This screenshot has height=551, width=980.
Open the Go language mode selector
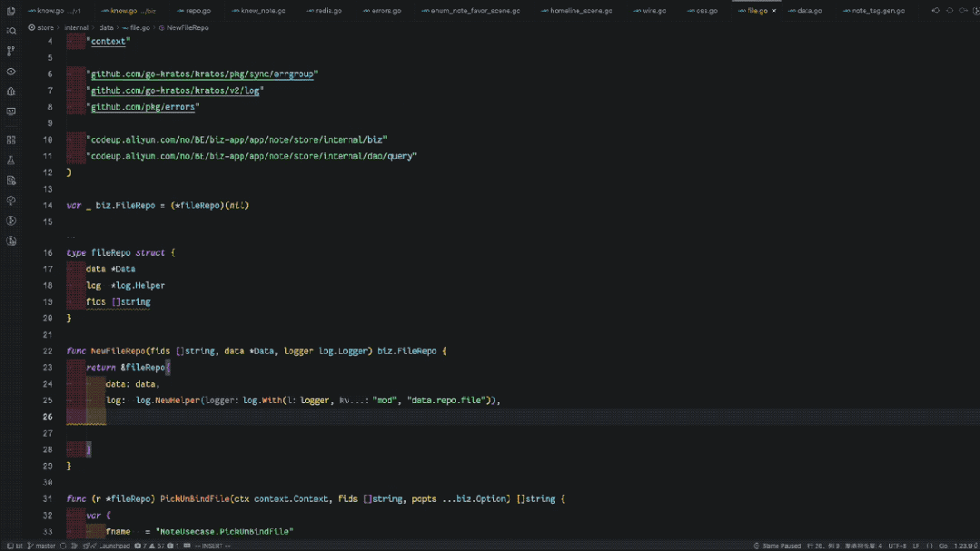943,546
